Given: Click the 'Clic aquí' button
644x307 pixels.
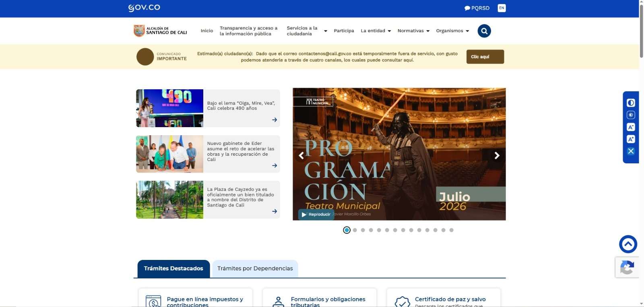Looking at the screenshot, I should click(485, 57).
